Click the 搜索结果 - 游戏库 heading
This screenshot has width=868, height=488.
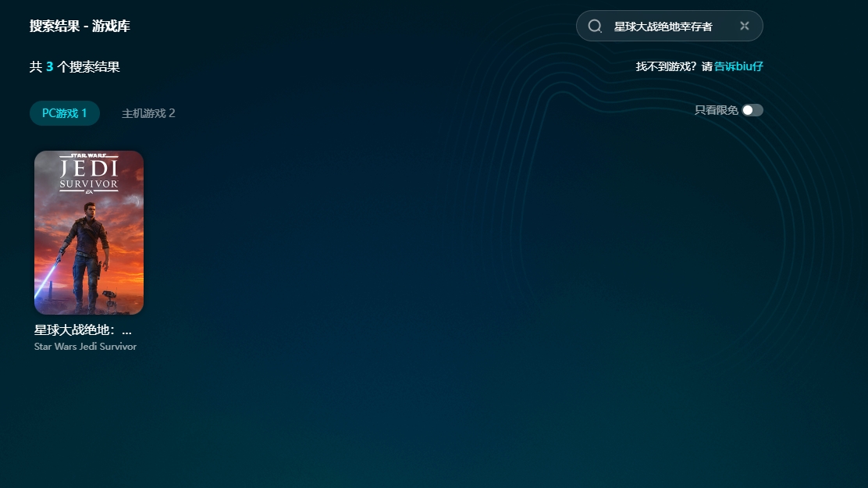coord(80,27)
